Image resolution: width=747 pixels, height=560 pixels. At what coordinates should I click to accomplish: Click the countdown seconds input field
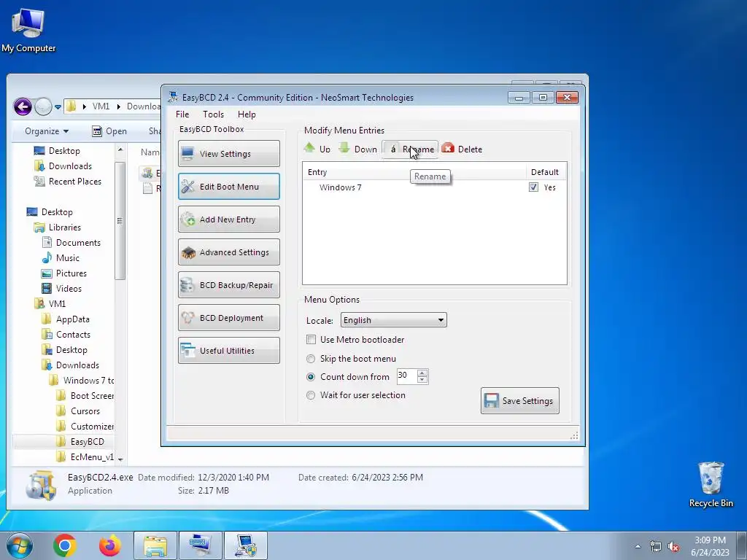click(406, 376)
